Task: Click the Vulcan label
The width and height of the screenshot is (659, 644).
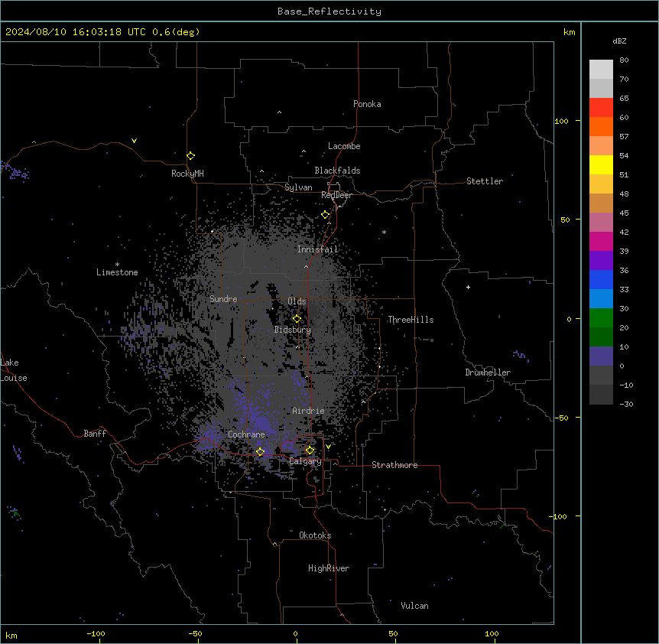Action: click(415, 606)
